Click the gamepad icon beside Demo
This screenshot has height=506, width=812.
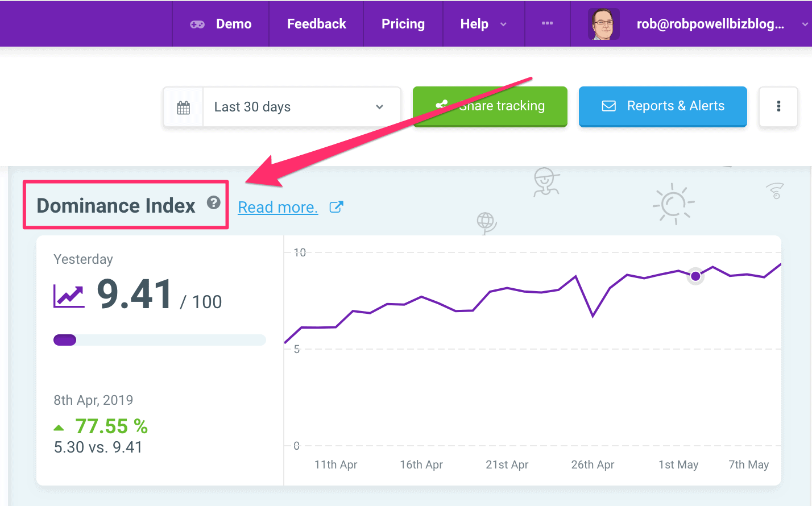coord(197,24)
